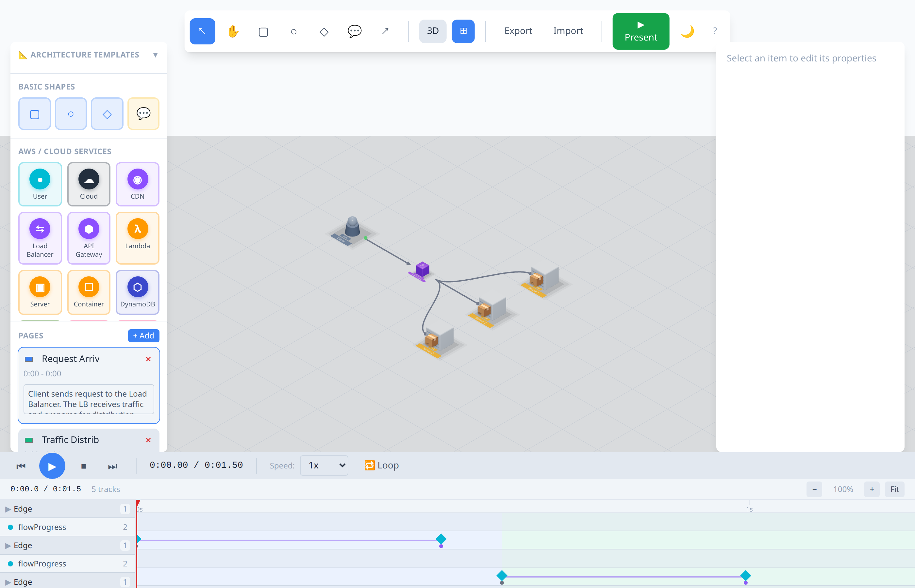Open the Export menu

[x=518, y=31]
